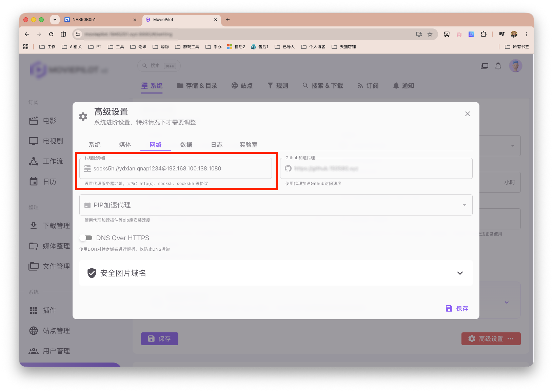Open 用户管理 in the sidebar
The image size is (553, 392).
coord(49,351)
